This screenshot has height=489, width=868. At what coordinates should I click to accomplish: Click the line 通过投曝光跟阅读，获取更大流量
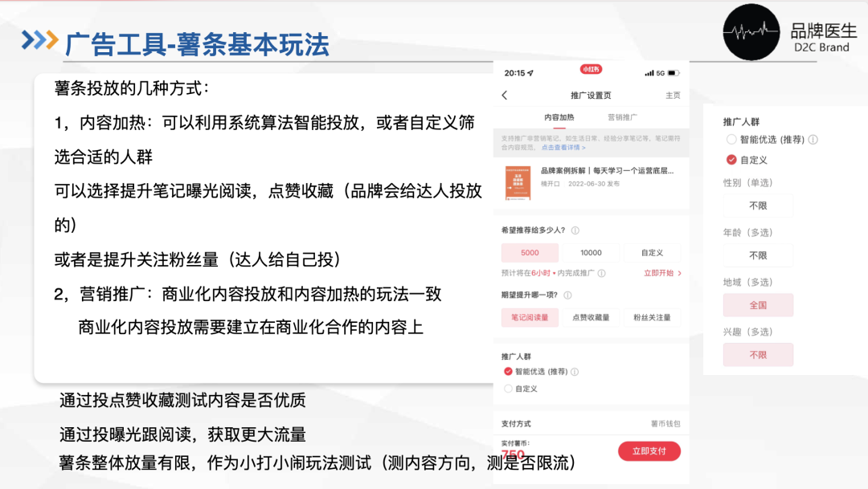[182, 434]
